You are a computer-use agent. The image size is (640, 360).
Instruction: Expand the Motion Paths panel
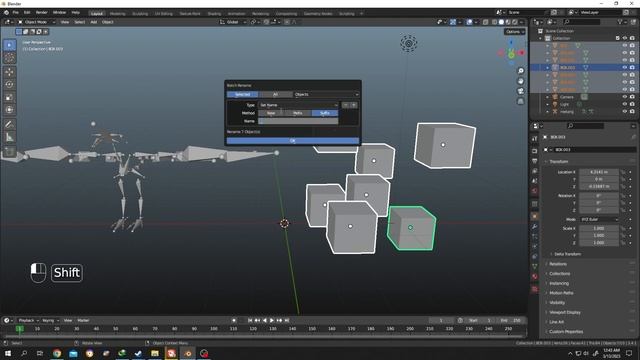561,293
